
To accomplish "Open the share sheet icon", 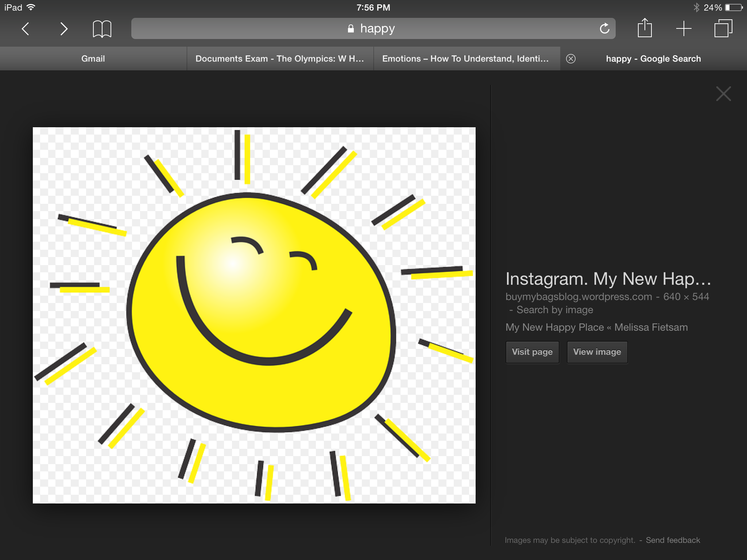I will (645, 28).
